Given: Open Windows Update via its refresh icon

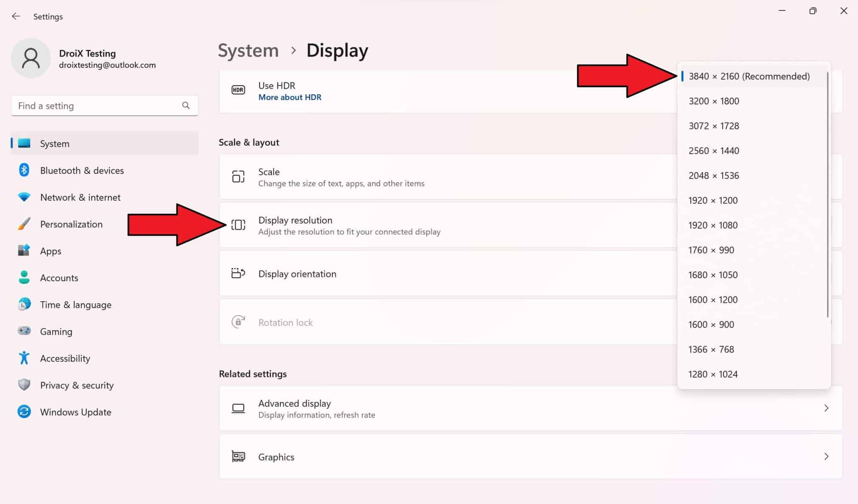Looking at the screenshot, I should tap(24, 411).
